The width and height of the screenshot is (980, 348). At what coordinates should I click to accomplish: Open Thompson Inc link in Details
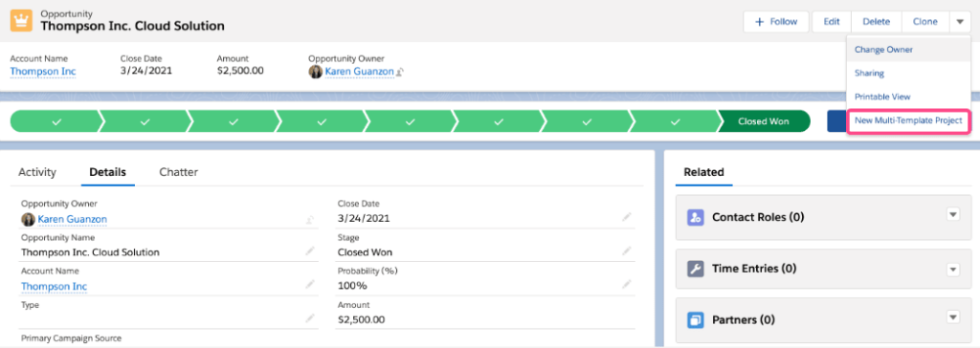click(55, 286)
